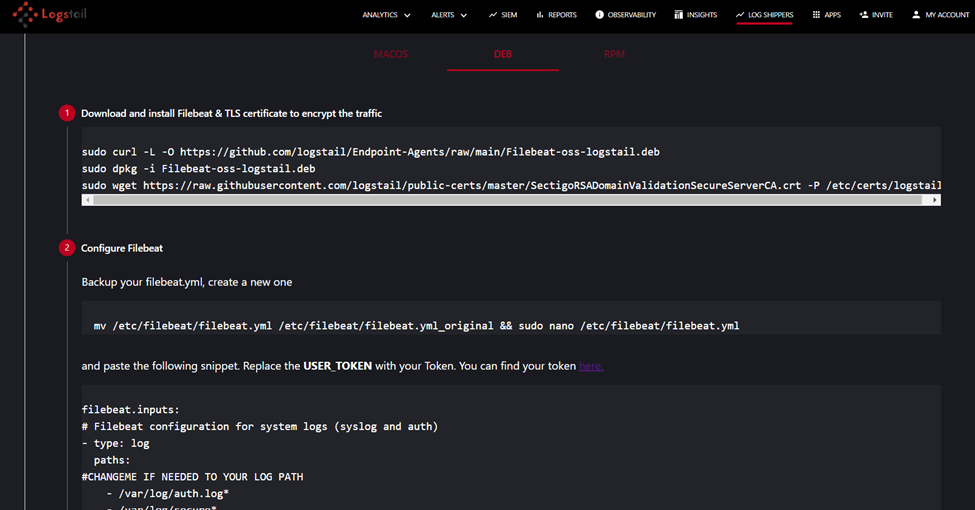Click the Apps grid icon
Screen dimensions: 975x510
pos(816,15)
